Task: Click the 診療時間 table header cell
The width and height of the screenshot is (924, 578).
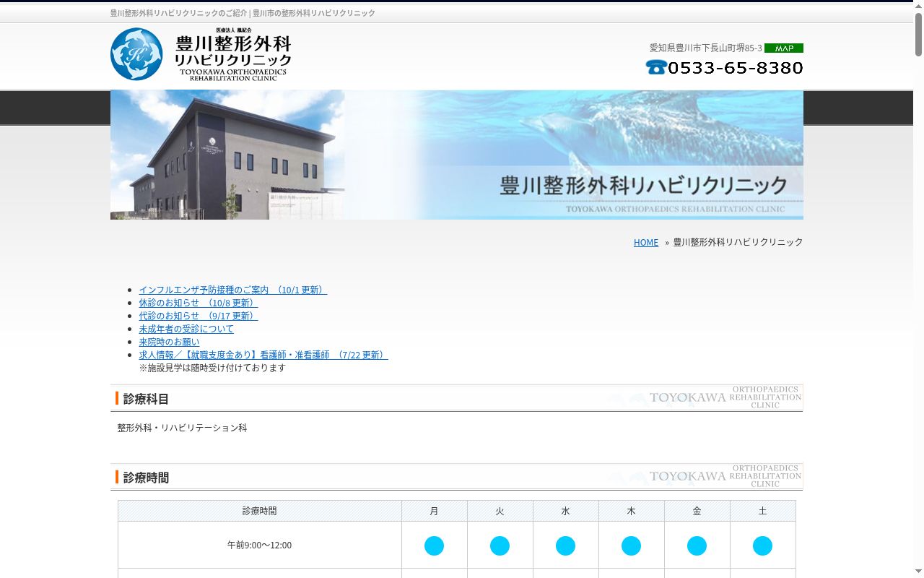Action: coord(260,511)
